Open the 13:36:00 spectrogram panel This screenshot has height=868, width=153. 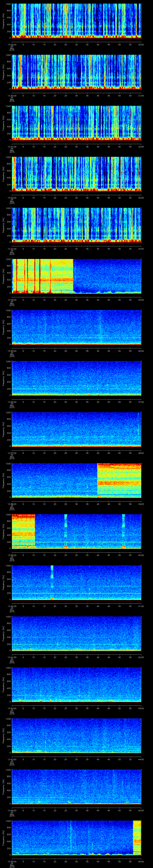[77, 378]
